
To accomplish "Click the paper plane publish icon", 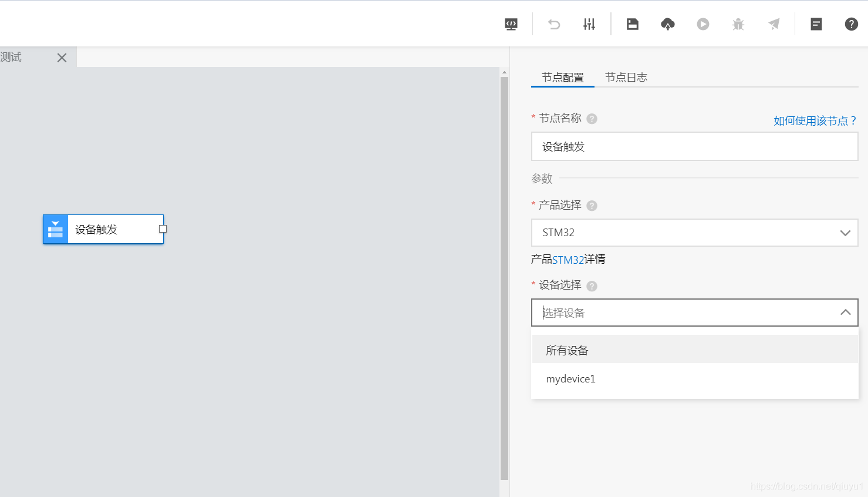I will point(774,24).
